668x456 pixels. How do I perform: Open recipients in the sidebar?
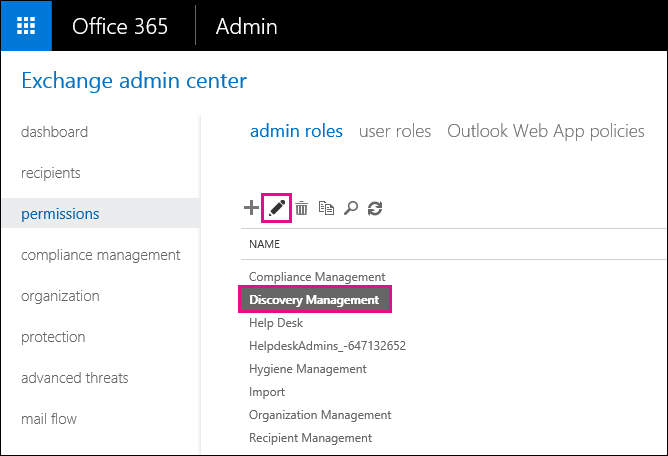(x=51, y=173)
